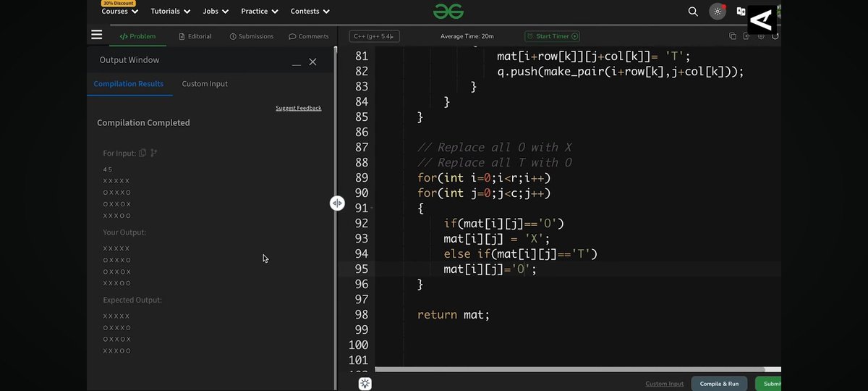This screenshot has width=868, height=391.
Task: Expand the Tutorials dropdown menu
Action: coord(171,12)
